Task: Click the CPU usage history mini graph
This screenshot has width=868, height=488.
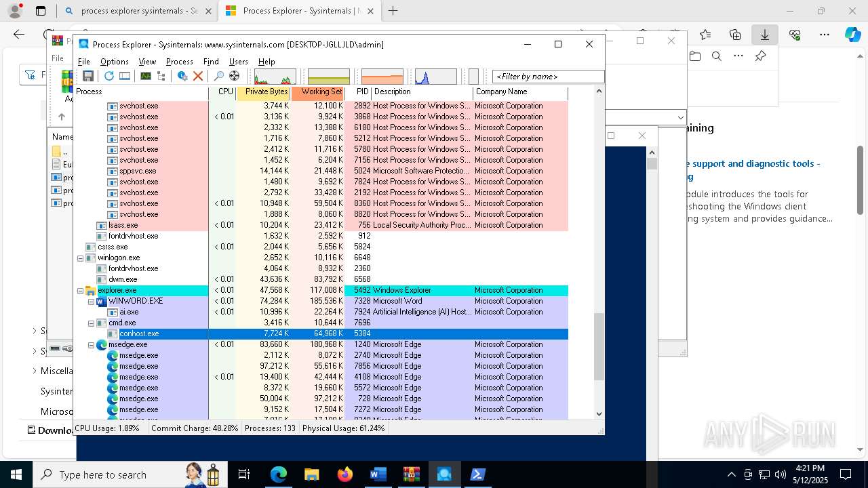Action: coord(275,76)
